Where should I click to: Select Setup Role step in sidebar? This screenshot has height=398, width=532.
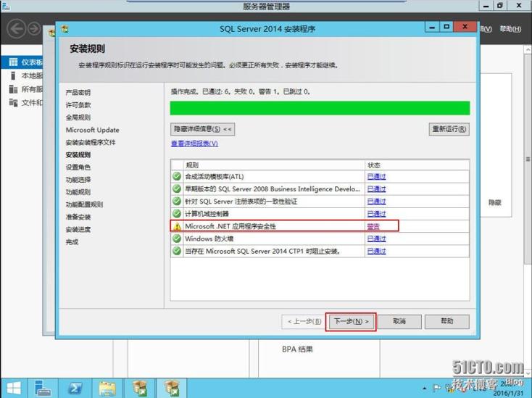pyautogui.click(x=78, y=167)
